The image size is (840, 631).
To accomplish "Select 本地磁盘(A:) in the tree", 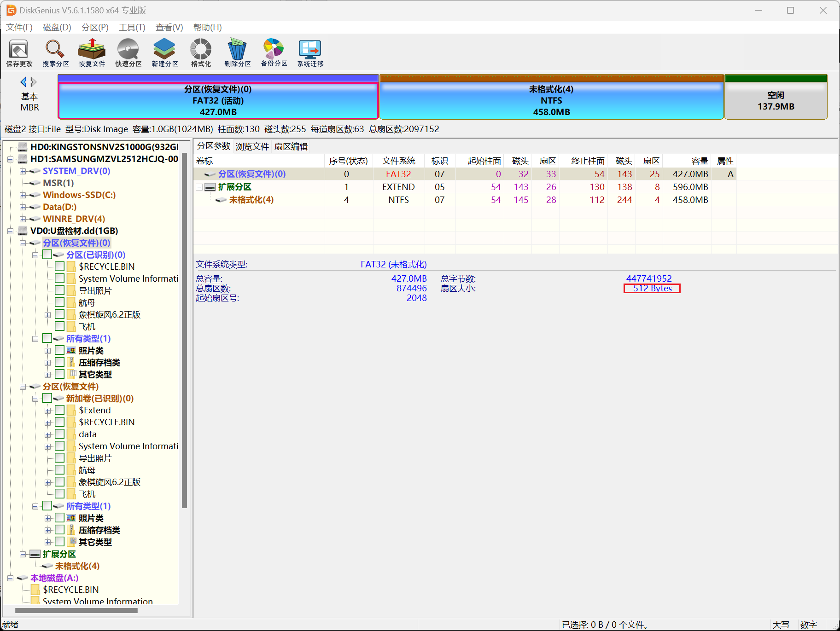I will [x=54, y=578].
